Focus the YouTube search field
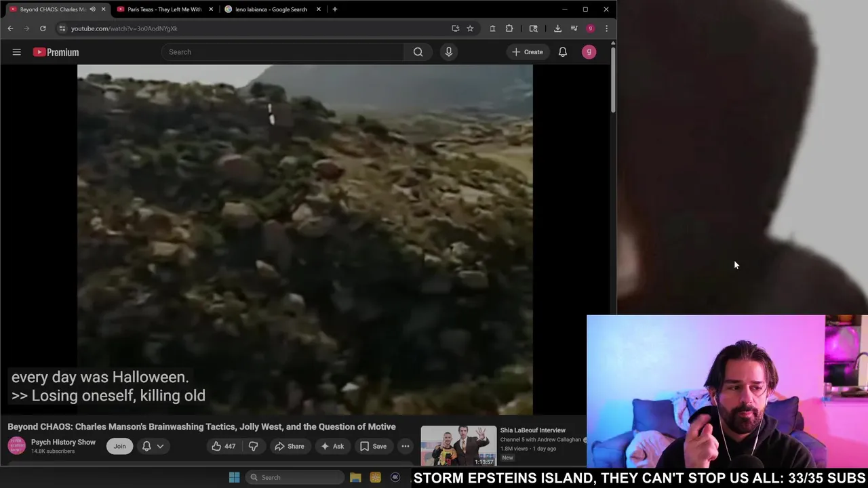Viewport: 868px width, 488px height. [283, 52]
